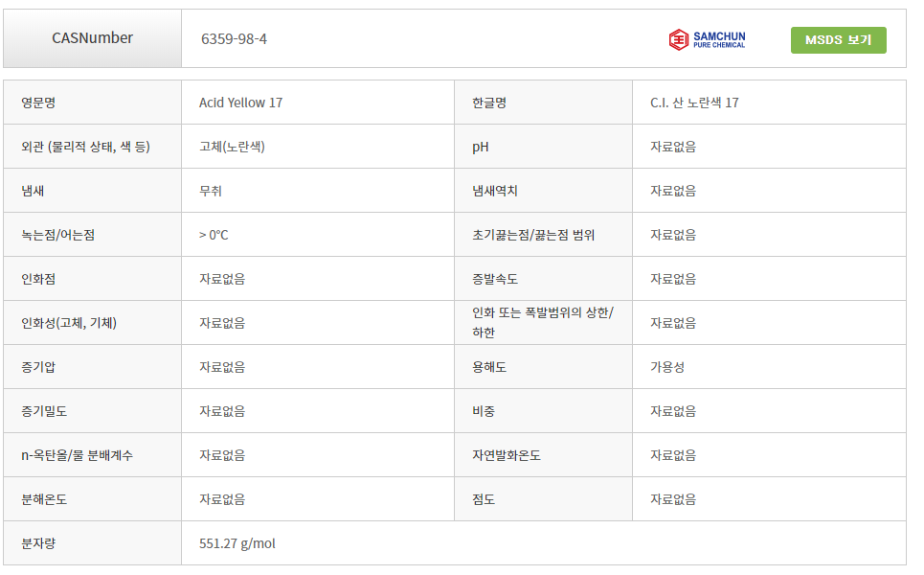Select the 고체(노란색) appearance value
The height and width of the screenshot is (575, 924).
[232, 147]
